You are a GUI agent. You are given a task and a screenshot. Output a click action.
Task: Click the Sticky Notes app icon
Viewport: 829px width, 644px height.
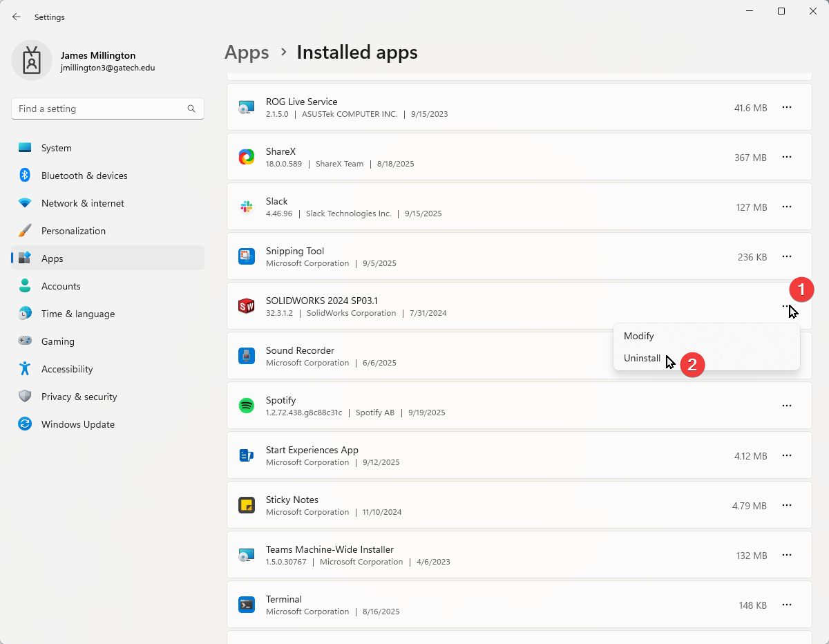(x=247, y=505)
